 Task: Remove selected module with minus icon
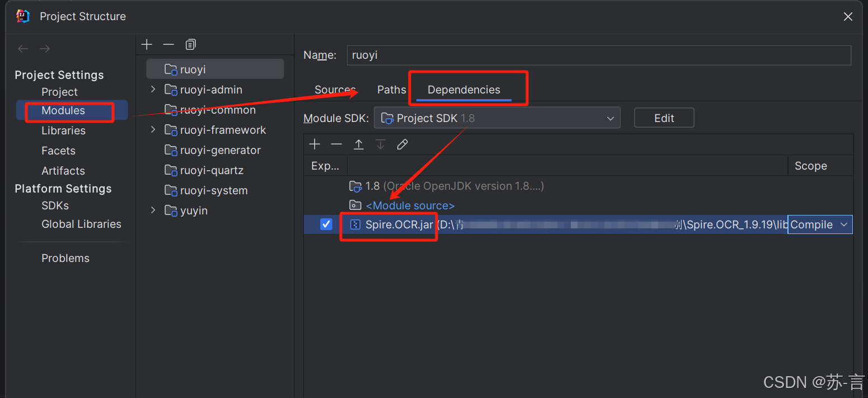(168, 44)
